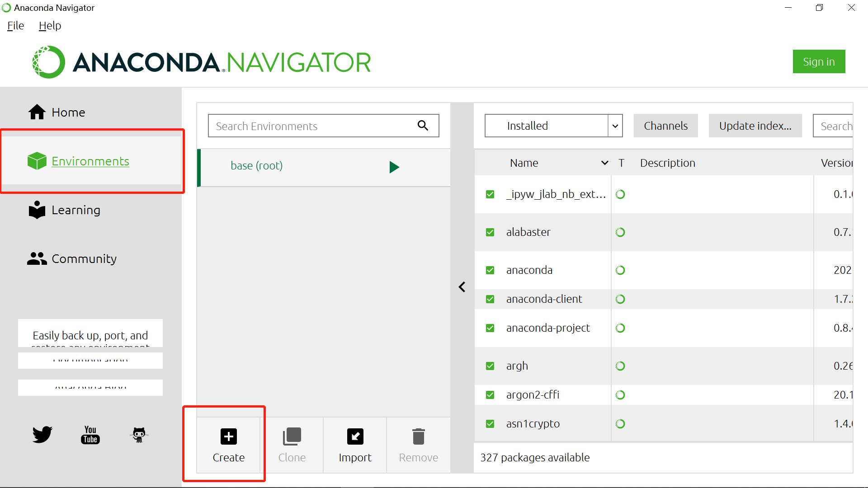Toggle checkbox for anaconda package
This screenshot has width=868, height=488.
coord(491,270)
